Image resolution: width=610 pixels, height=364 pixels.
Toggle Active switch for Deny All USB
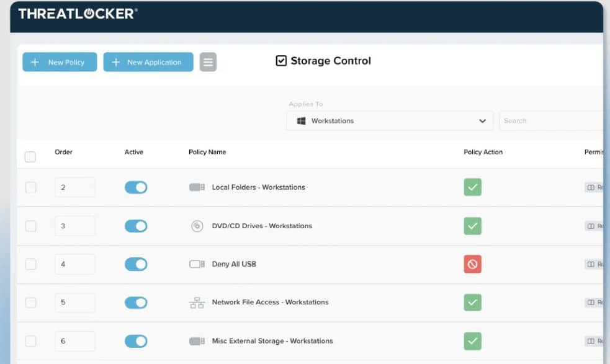pos(136,264)
